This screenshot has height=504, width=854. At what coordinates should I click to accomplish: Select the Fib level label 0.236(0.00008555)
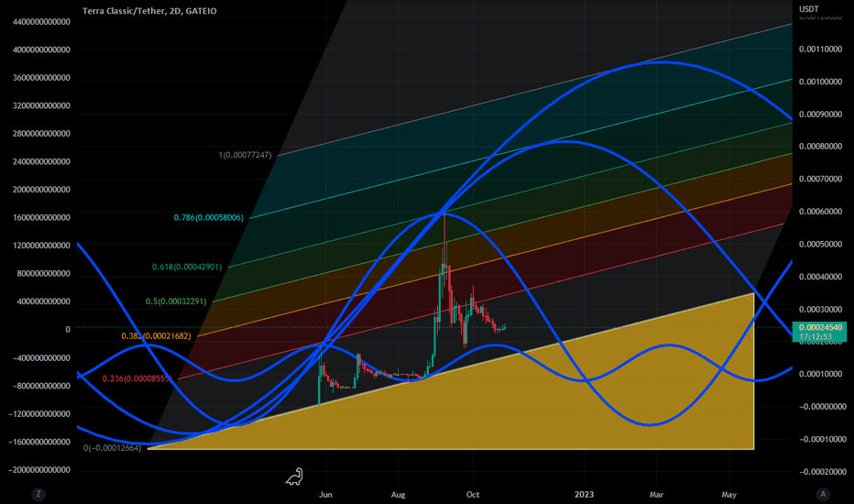(137, 378)
